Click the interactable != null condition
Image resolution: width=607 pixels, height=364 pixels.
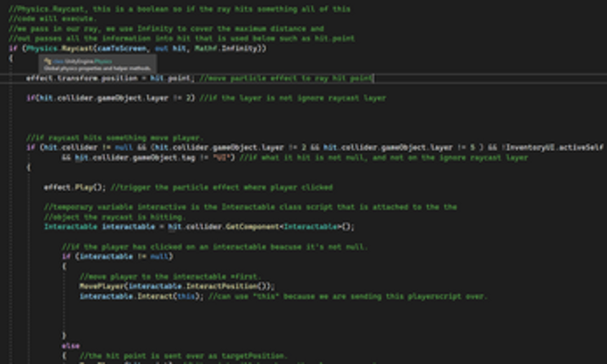[x=124, y=256]
